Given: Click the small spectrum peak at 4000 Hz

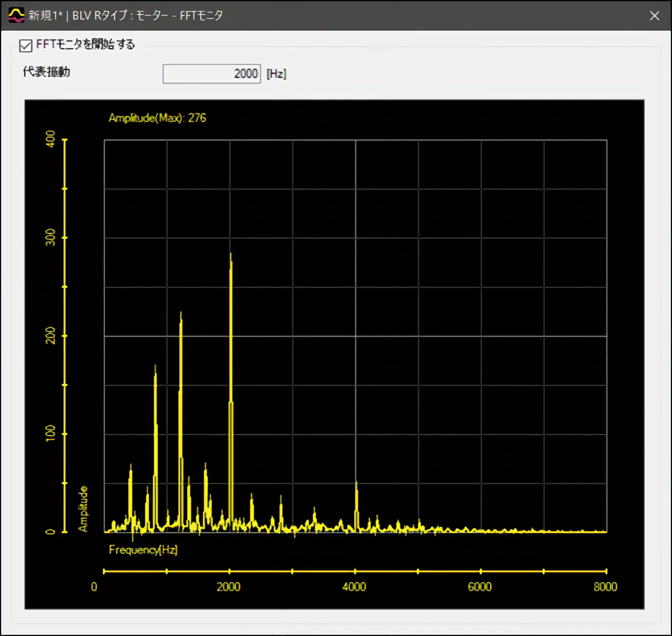Looking at the screenshot, I should pos(356,503).
